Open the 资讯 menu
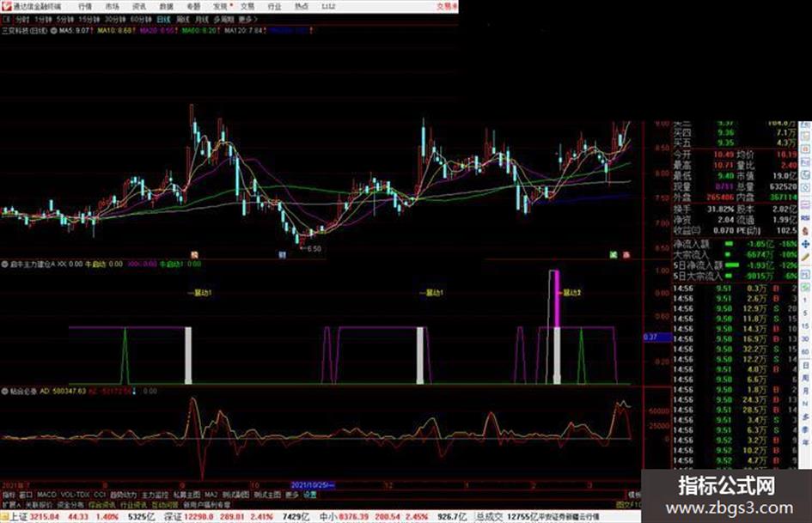812x523 pixels. tap(139, 7)
